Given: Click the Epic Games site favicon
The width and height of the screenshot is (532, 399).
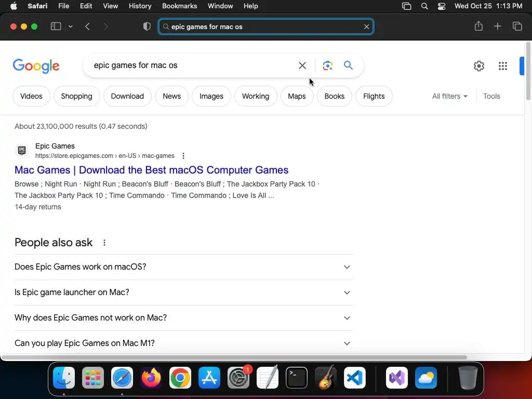Looking at the screenshot, I should 22,150.
